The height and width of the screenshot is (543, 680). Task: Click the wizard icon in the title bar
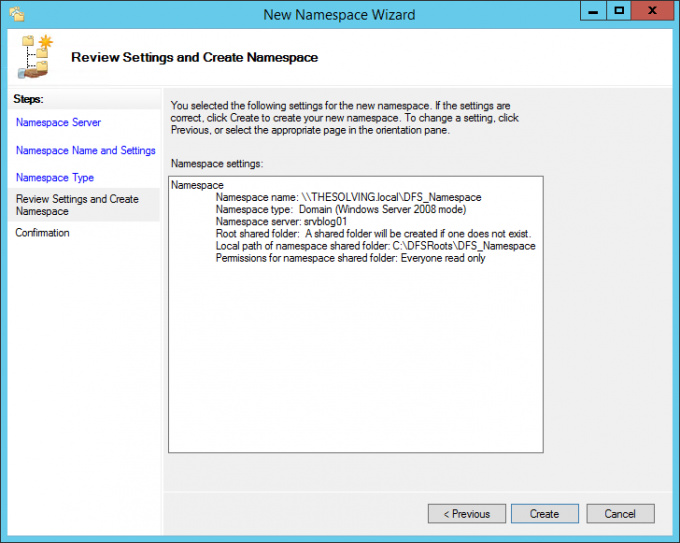point(17,13)
